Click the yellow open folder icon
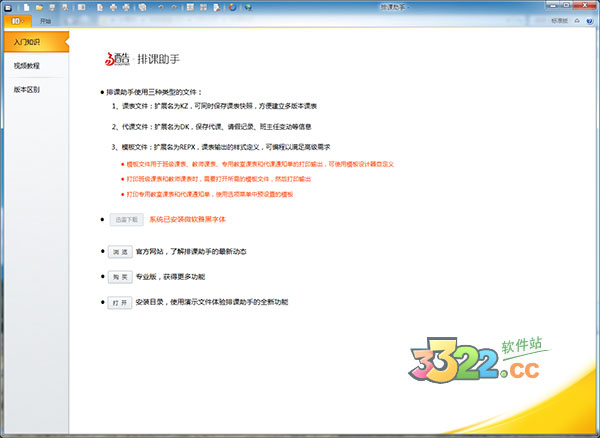The width and height of the screenshot is (600, 438). coord(39,7)
